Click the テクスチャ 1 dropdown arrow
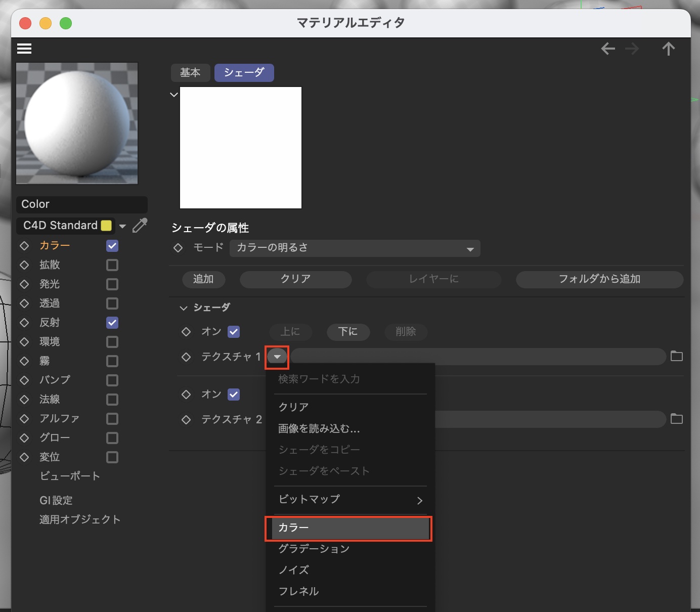700x612 pixels. point(277,357)
